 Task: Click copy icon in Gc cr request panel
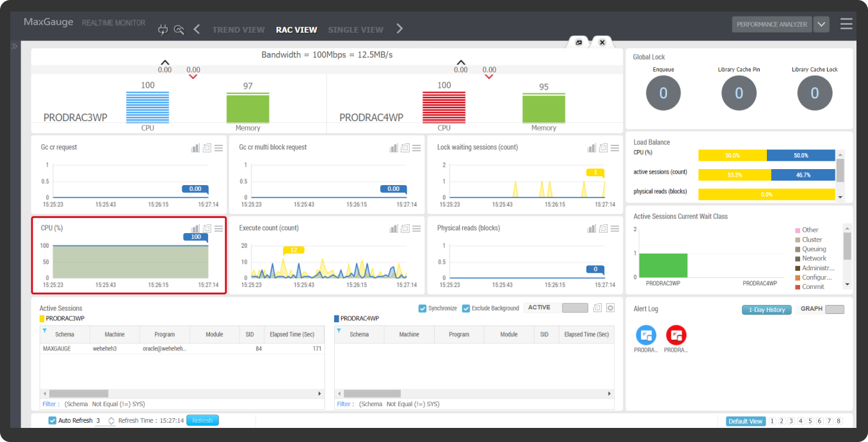207,148
